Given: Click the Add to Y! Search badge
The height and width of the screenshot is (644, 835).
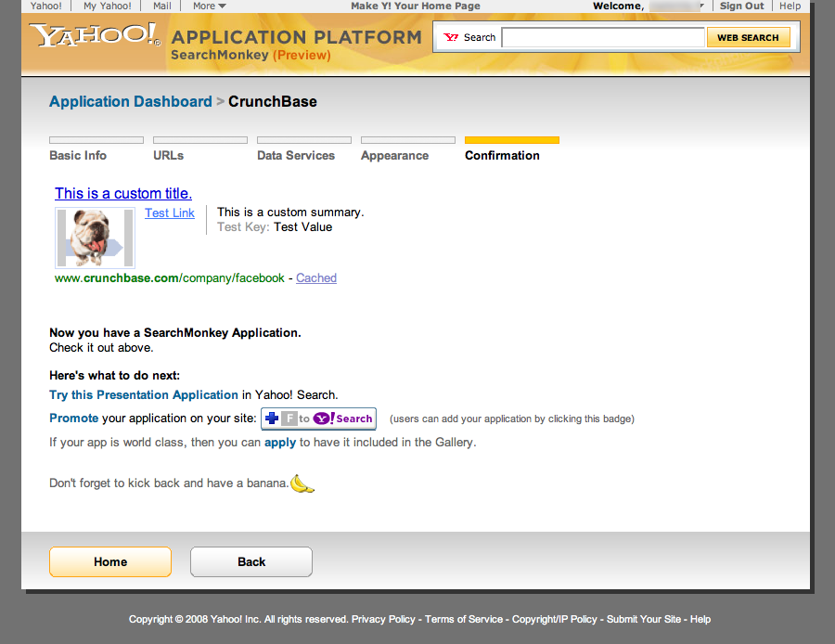Looking at the screenshot, I should point(318,419).
